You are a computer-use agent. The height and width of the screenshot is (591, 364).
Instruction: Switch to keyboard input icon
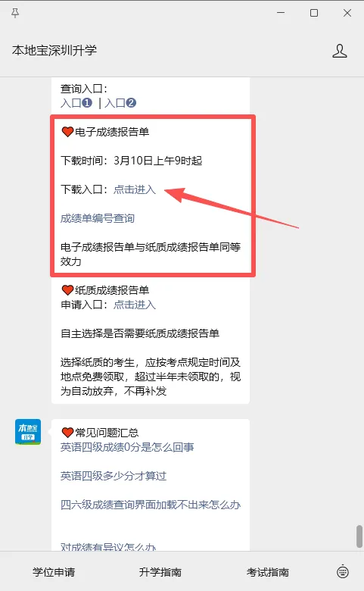(343, 572)
